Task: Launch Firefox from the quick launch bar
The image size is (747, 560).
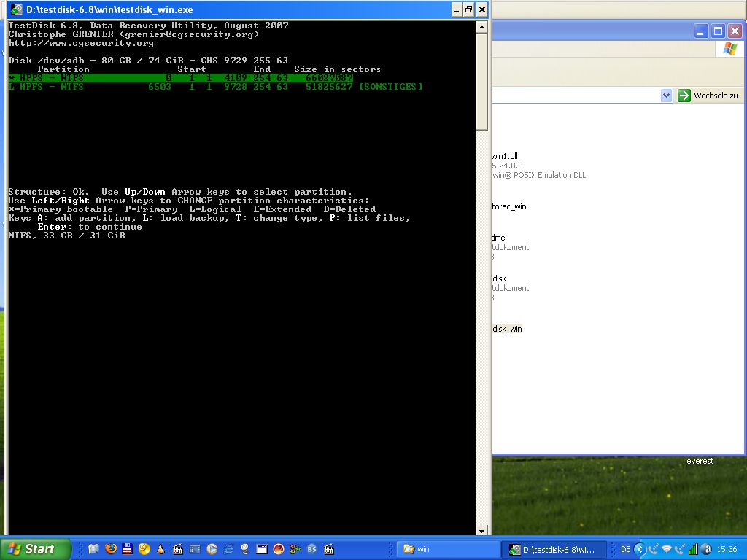Action: (x=111, y=549)
